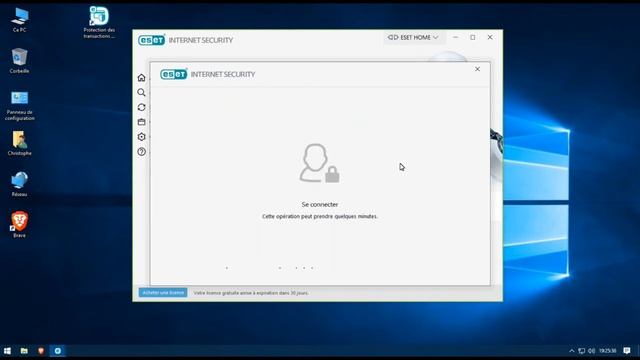Show hidden system tray icons
Viewport: 640px width, 360px height.
[x=571, y=351]
